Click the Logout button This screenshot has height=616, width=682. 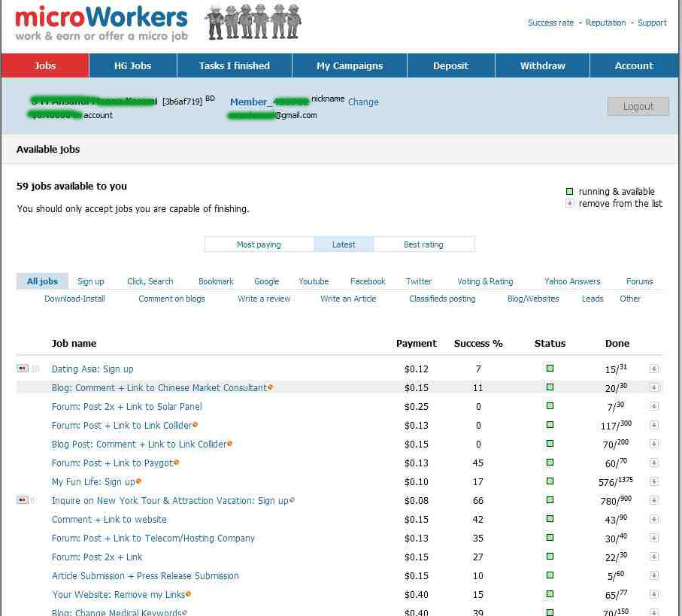(x=637, y=106)
